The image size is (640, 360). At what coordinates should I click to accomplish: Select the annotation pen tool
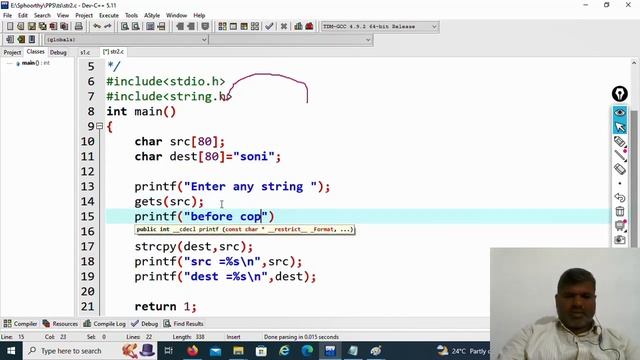(x=620, y=156)
